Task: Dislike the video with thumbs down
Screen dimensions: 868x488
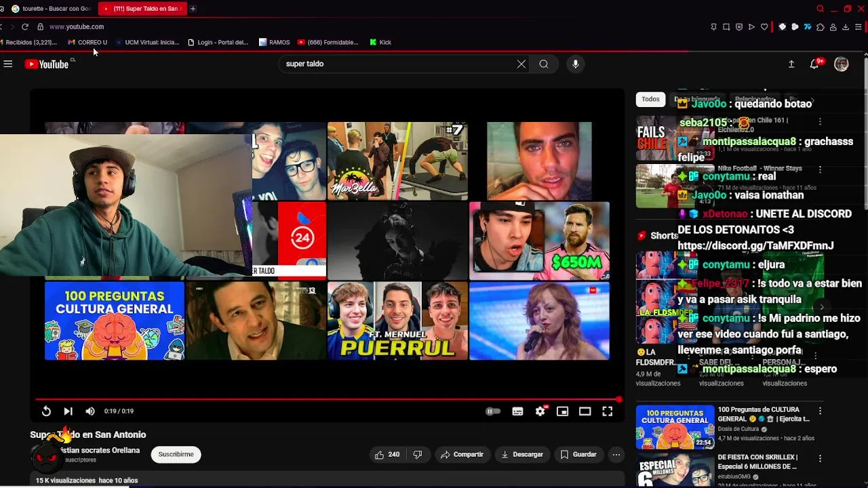Action: pyautogui.click(x=418, y=455)
